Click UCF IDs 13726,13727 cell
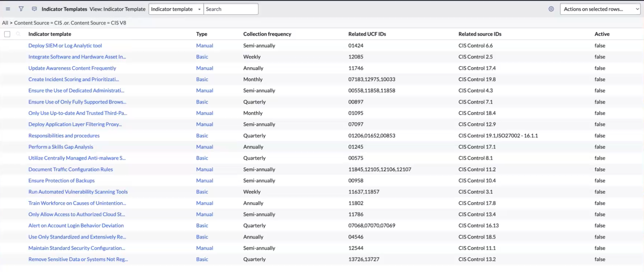644x272 pixels. [x=364, y=259]
